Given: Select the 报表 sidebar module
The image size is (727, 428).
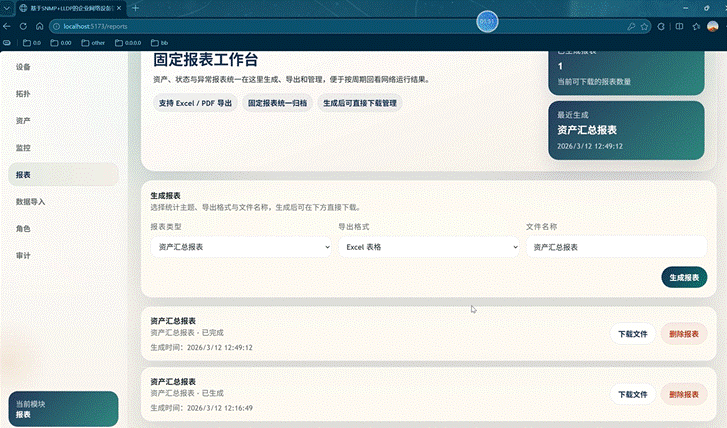Looking at the screenshot, I should [63, 174].
